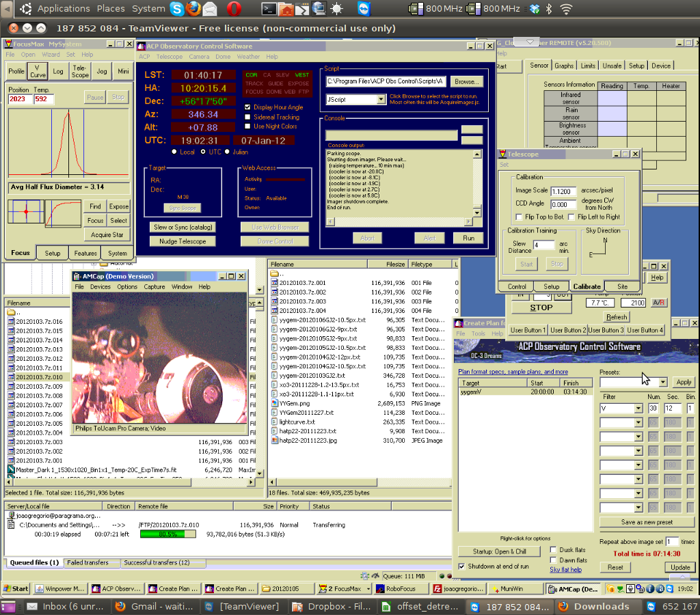
Task: Click the Windows Start button in remote taskbar
Action: [x=15, y=588]
